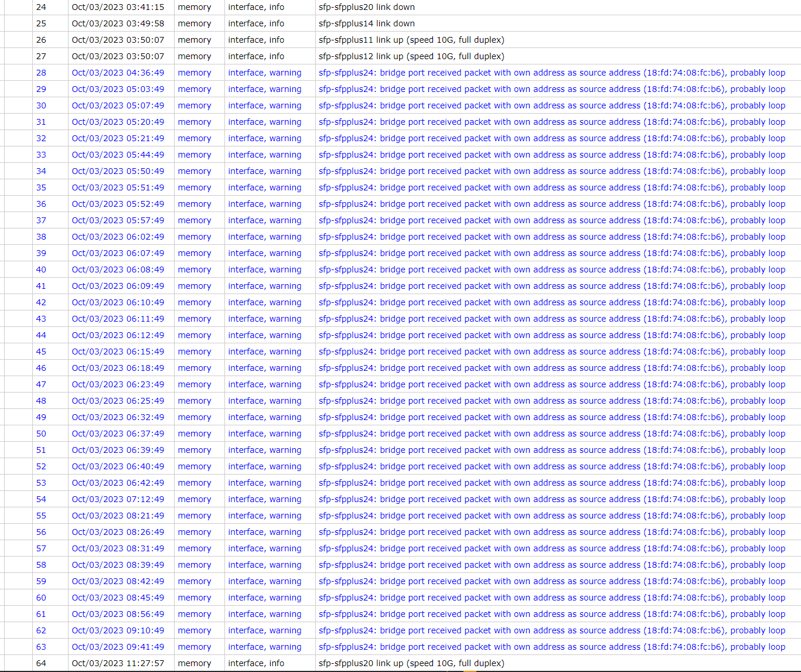Click row number 57 in the list
The width and height of the screenshot is (801, 672).
(41, 548)
